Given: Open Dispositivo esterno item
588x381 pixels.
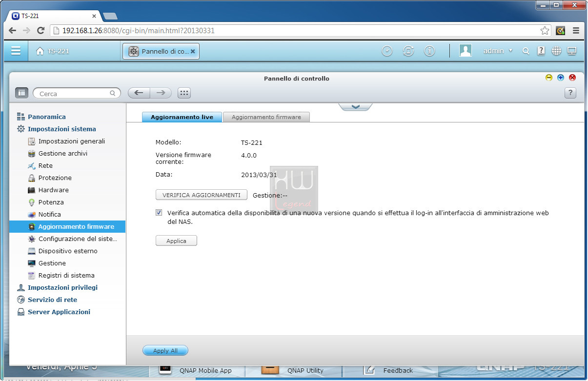Looking at the screenshot, I should (x=67, y=251).
